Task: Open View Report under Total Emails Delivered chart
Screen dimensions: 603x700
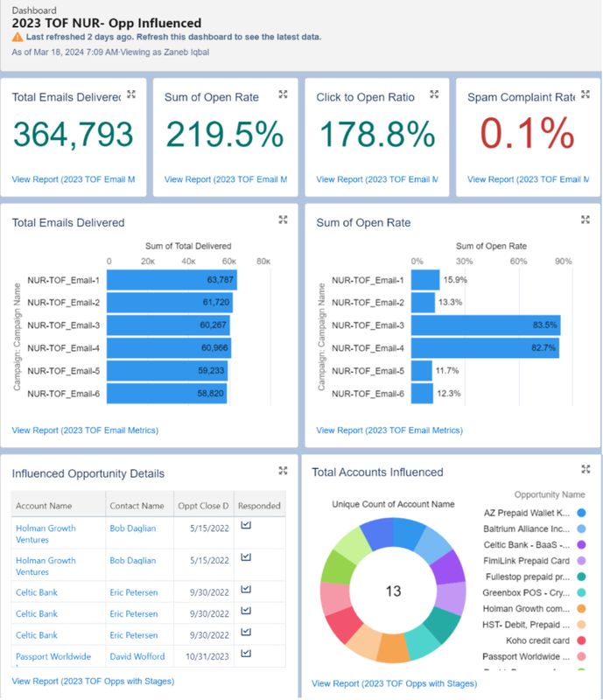Action: 85,430
